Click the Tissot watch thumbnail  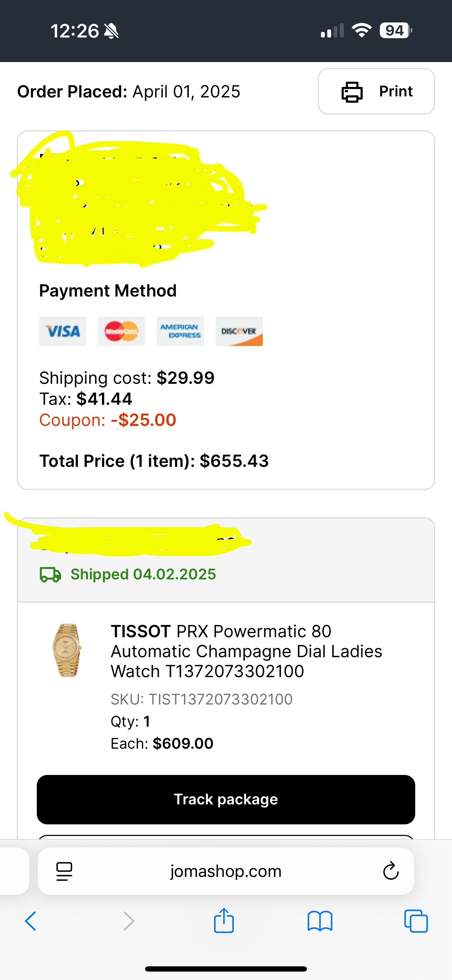click(67, 650)
